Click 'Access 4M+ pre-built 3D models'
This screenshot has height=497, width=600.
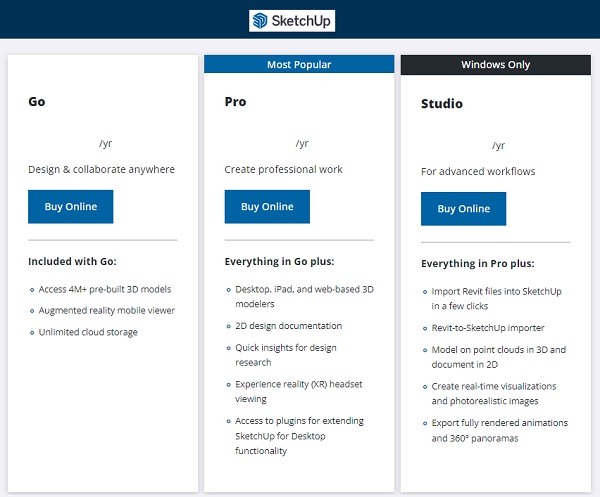pyautogui.click(x=105, y=289)
